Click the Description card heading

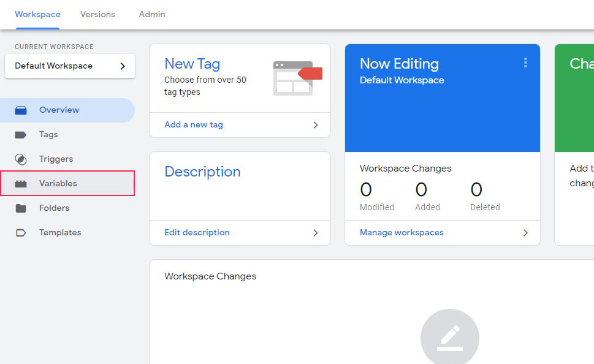tap(202, 172)
